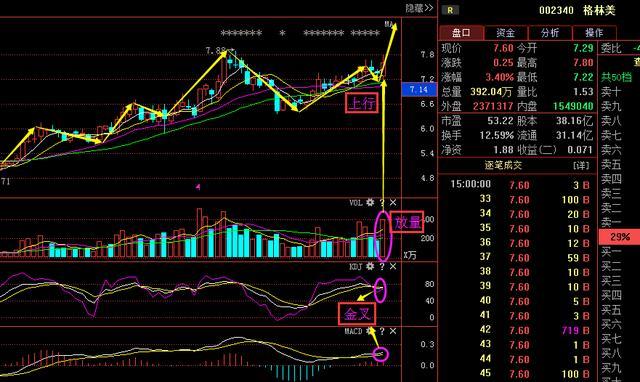
Task: Close the MACD indicator panel
Action: coord(393,331)
